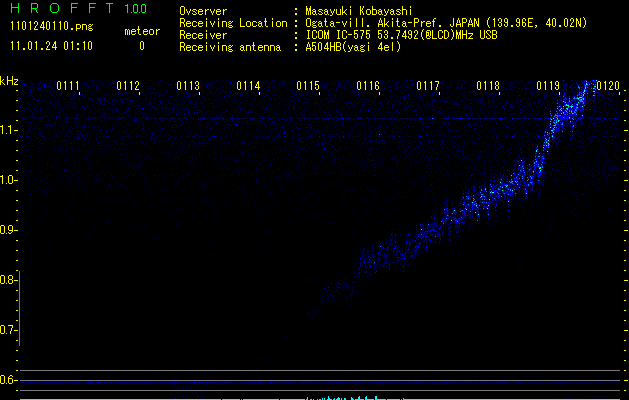Click the Ogata-vill. Akita-Pref. JAPAN location text
This screenshot has height=400, width=629.
pyautogui.click(x=446, y=23)
